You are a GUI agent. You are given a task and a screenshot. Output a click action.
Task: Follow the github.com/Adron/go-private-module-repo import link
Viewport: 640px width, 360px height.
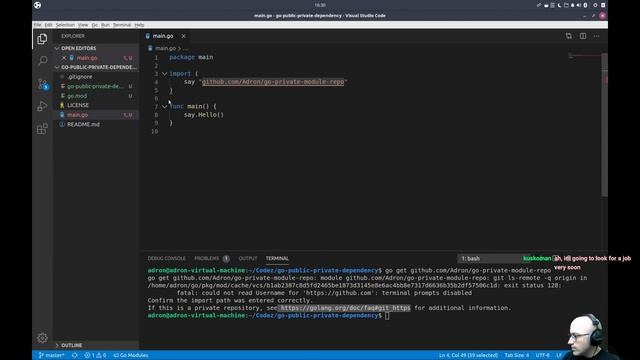[x=273, y=82]
